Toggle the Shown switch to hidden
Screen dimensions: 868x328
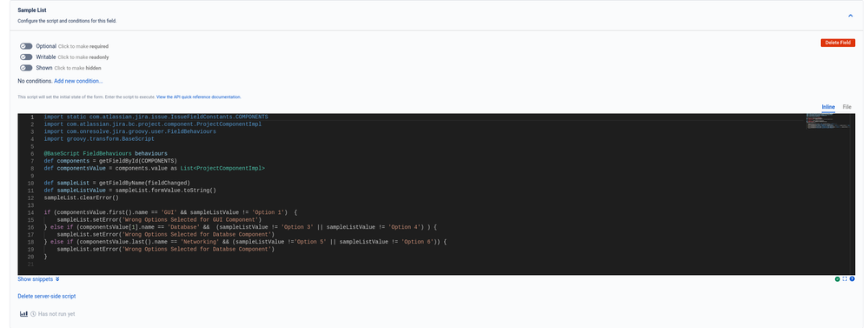click(x=26, y=68)
